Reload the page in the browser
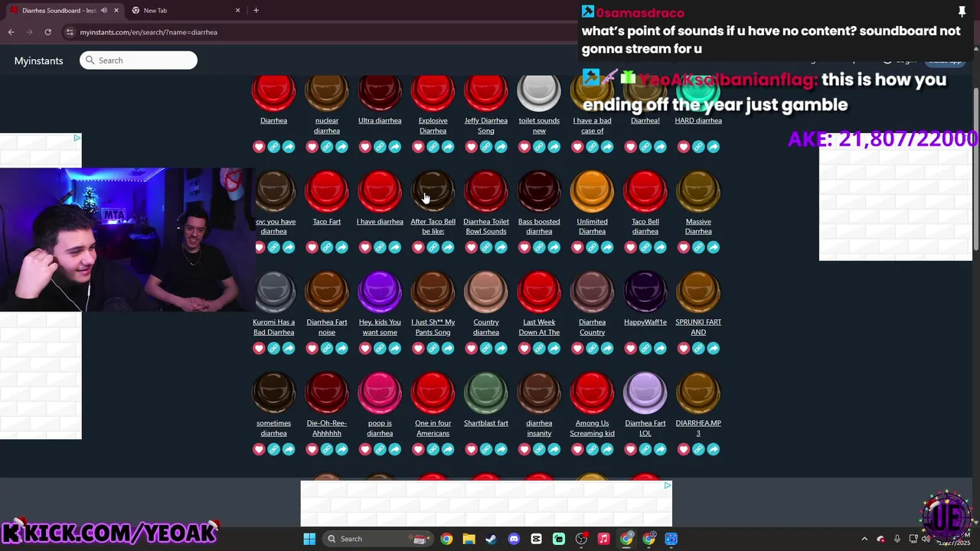 click(47, 32)
